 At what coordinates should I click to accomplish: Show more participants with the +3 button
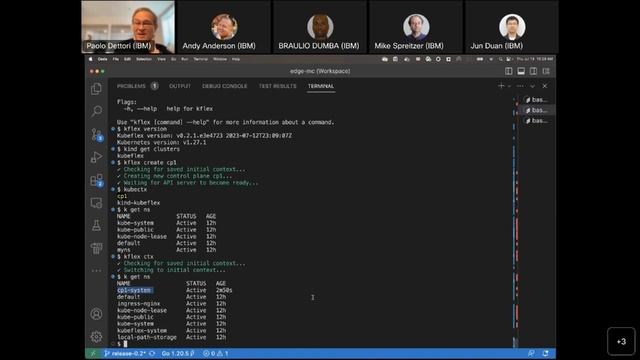621,341
